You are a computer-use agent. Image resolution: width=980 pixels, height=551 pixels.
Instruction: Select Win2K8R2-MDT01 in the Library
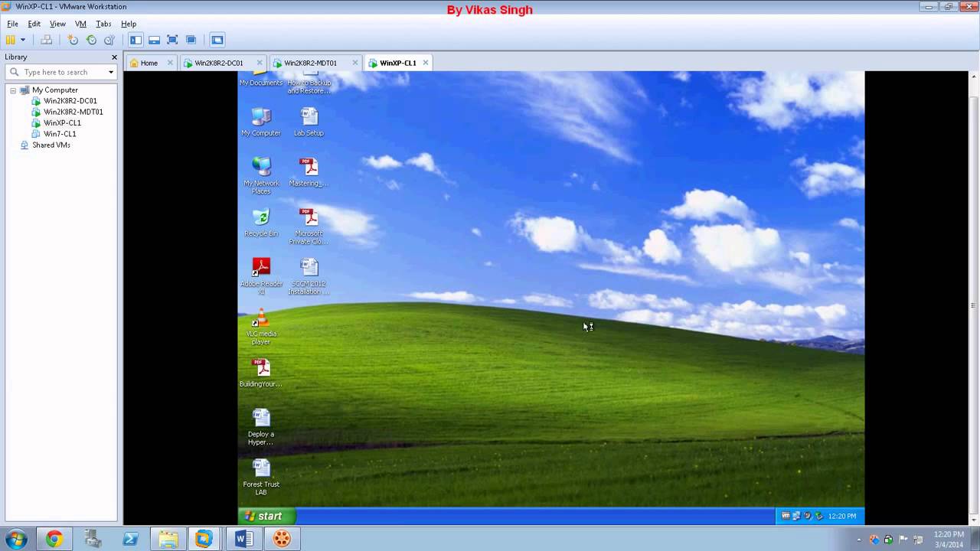coord(73,112)
